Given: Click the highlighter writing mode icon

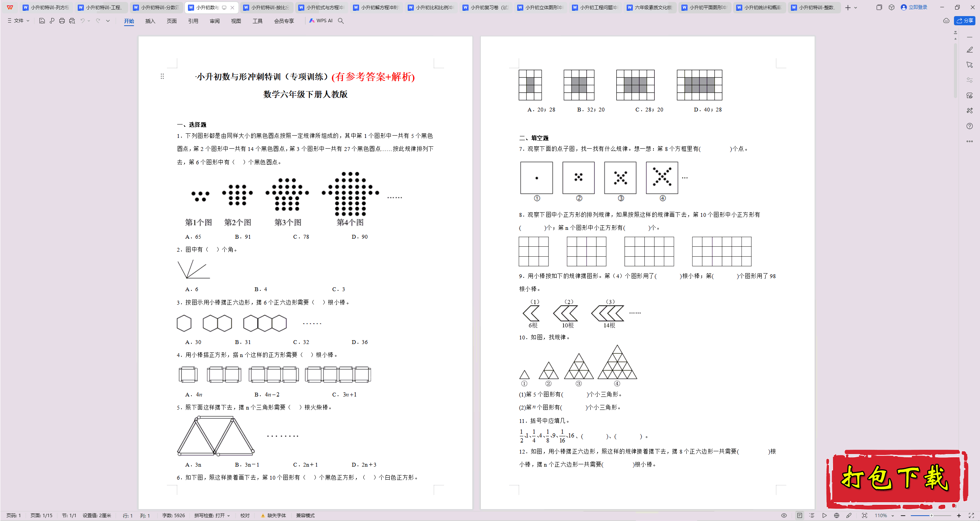Looking at the screenshot, I should pos(849,516).
